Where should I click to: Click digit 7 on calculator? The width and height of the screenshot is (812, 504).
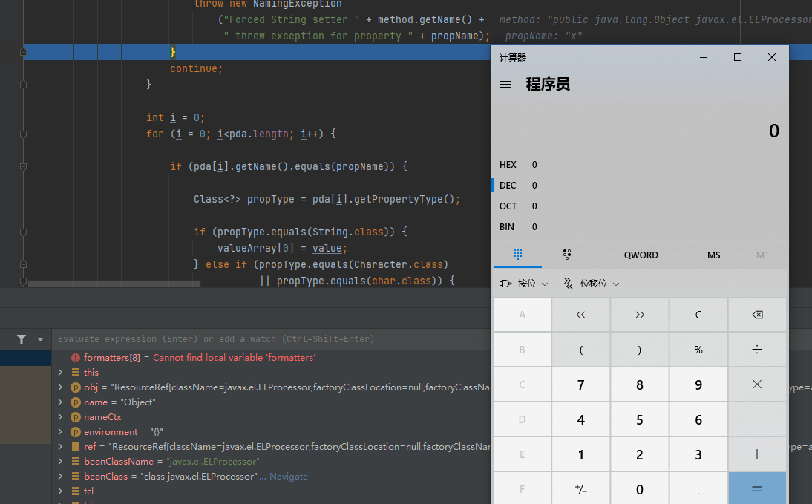click(x=580, y=384)
